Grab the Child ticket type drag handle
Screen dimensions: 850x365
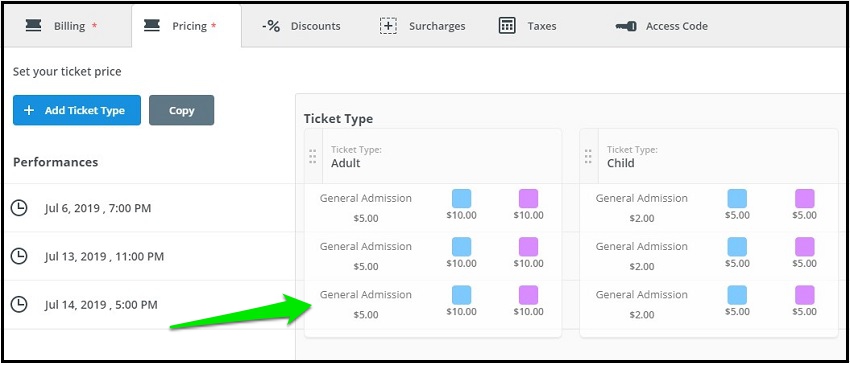point(589,156)
